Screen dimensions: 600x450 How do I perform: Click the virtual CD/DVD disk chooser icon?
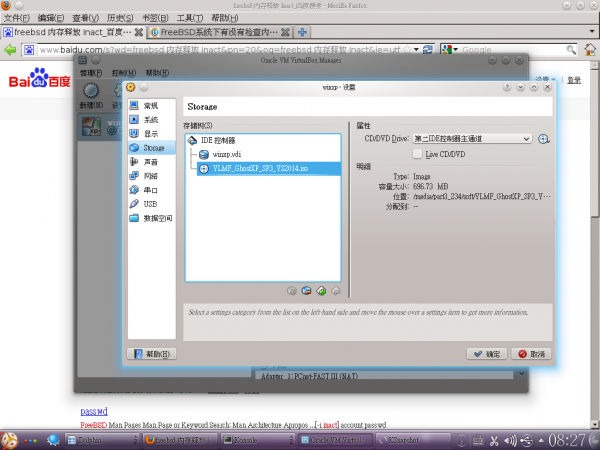click(x=543, y=139)
